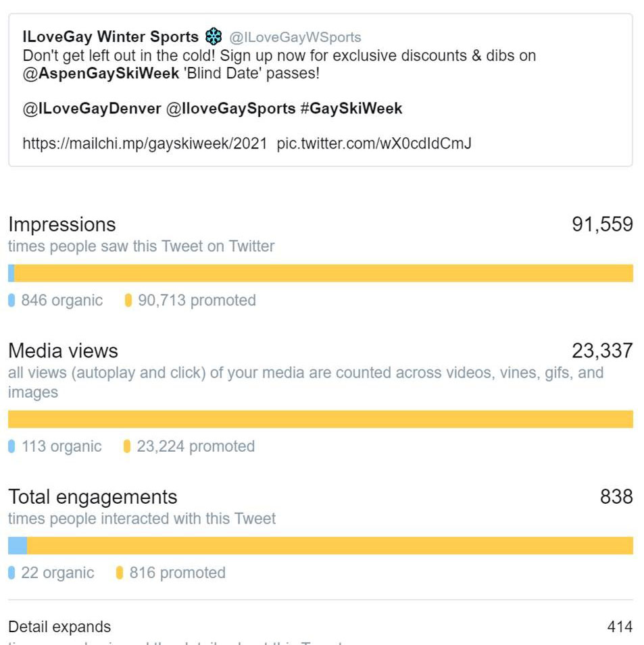644x645 pixels.
Task: Click the snowflake emoji icon beside account name
Action: [x=213, y=36]
